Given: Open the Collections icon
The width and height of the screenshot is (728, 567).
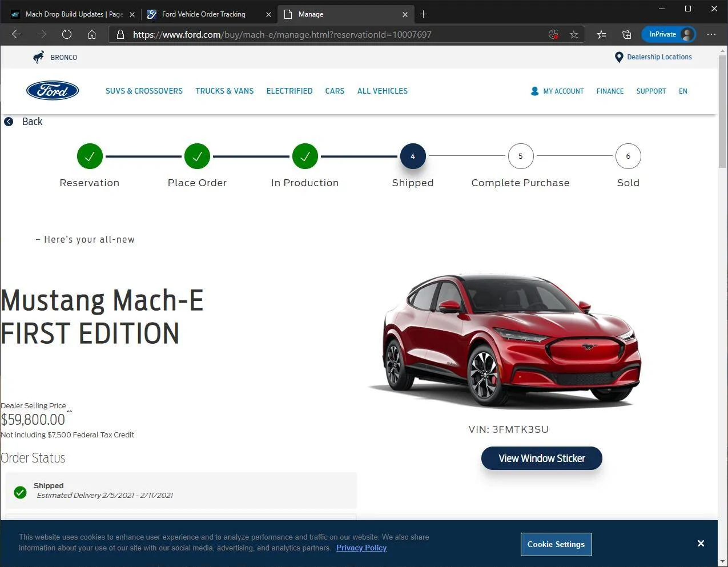Looking at the screenshot, I should (x=626, y=34).
